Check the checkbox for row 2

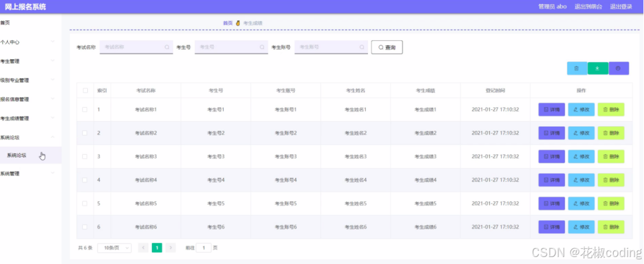pyautogui.click(x=85, y=133)
